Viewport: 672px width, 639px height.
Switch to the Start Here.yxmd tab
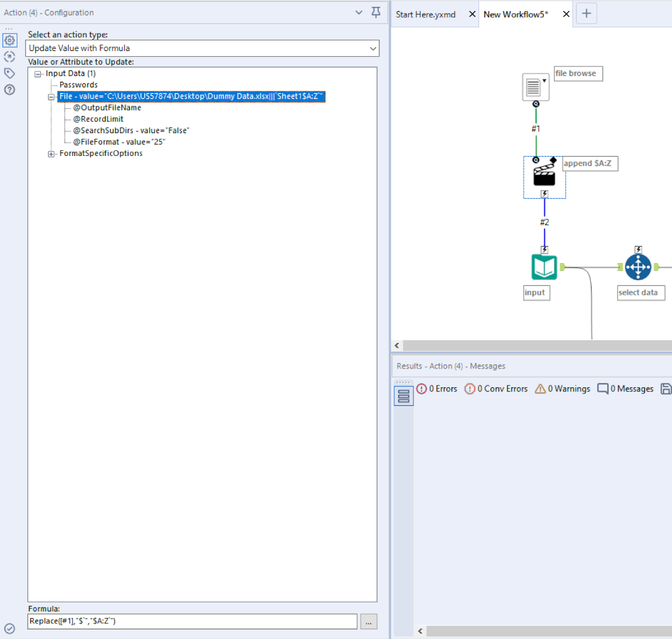[426, 14]
